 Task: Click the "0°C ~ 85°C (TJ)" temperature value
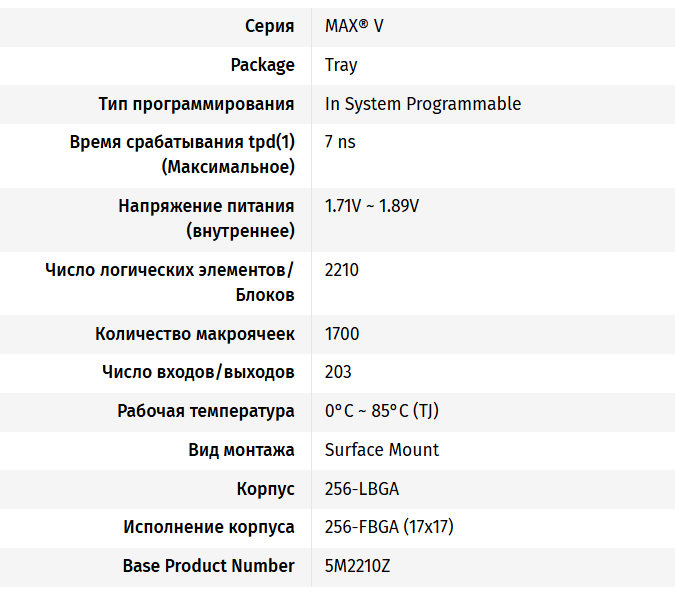(x=382, y=411)
